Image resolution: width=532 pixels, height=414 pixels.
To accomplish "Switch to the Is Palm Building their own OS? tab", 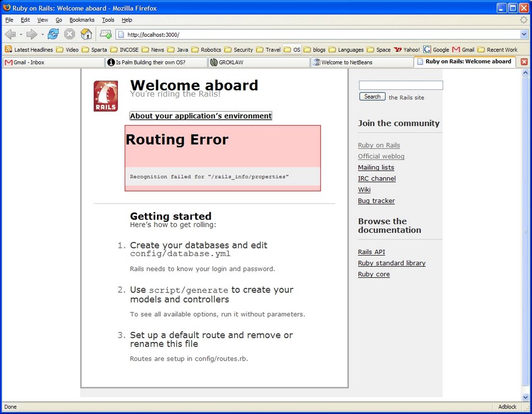I will coord(156,62).
